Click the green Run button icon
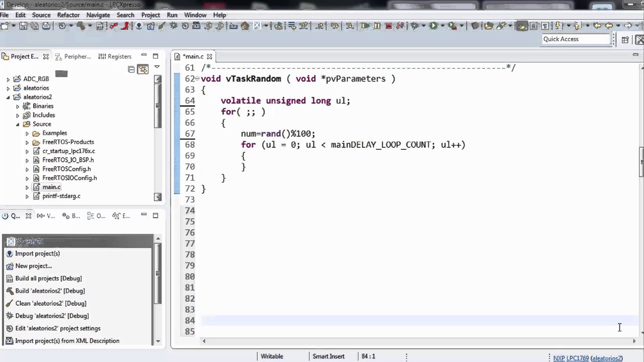 point(433,26)
